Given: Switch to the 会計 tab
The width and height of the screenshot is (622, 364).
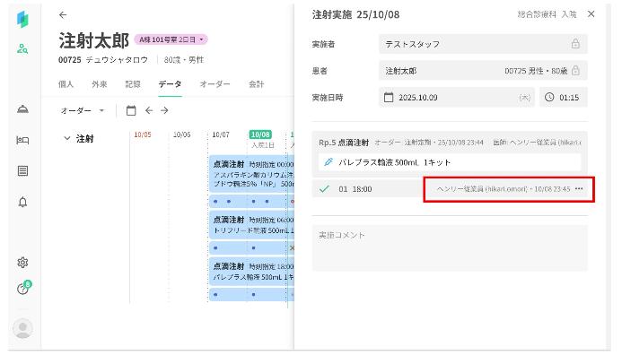Looking at the screenshot, I should click(x=257, y=84).
